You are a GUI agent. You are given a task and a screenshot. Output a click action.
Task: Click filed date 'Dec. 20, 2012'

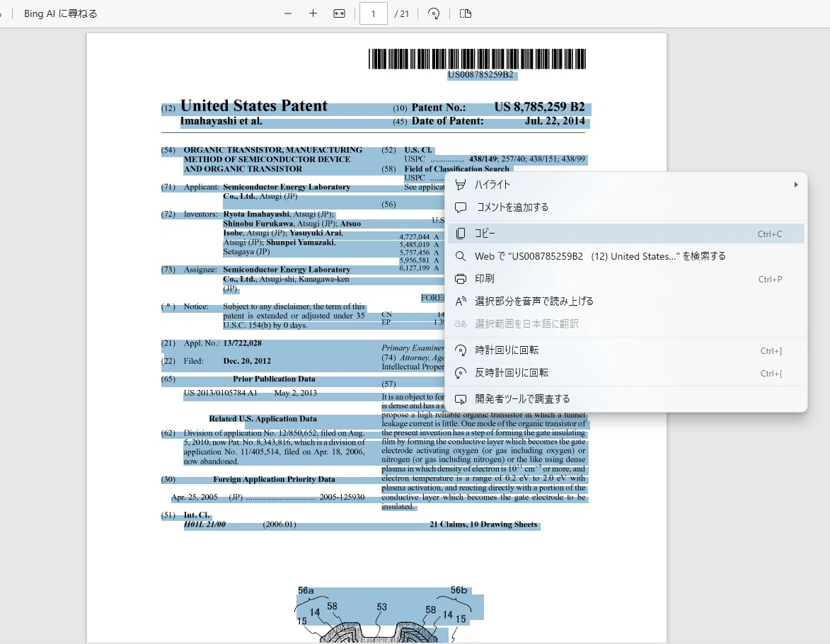tap(247, 361)
